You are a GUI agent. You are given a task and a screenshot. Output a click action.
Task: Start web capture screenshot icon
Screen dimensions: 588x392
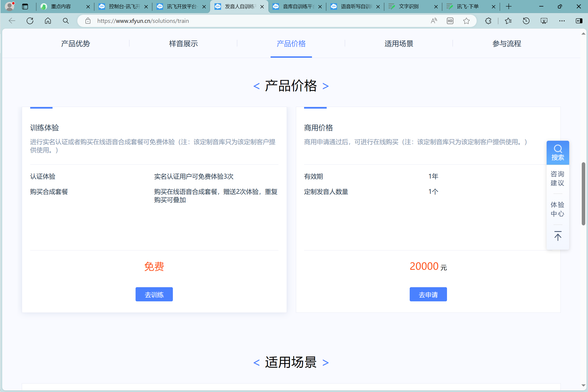(x=544, y=21)
